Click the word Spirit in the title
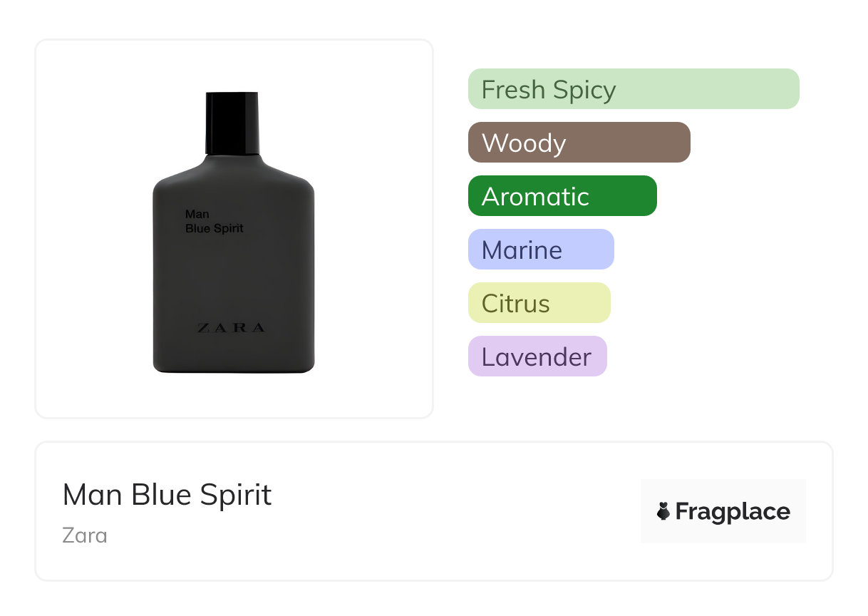868x616 pixels. pos(235,495)
